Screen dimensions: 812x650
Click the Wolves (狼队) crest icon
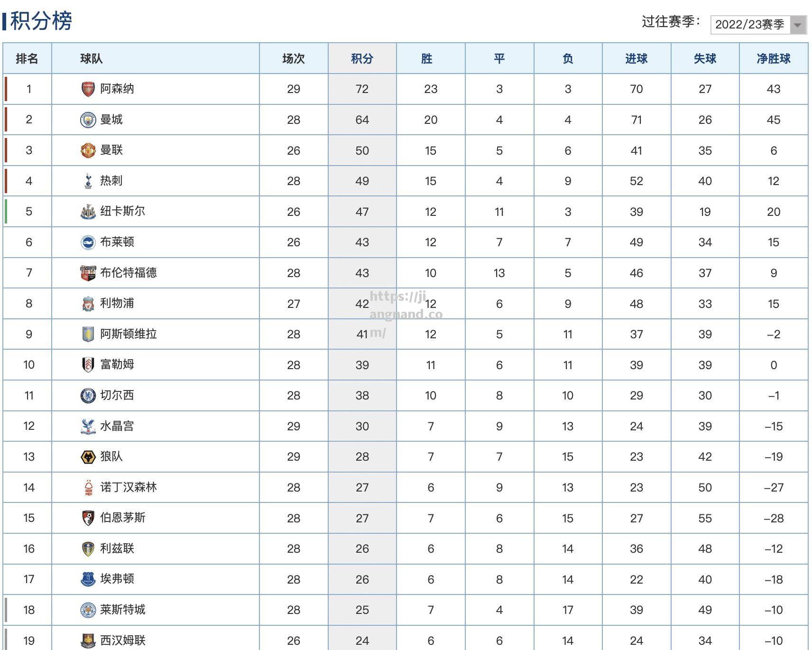point(88,457)
